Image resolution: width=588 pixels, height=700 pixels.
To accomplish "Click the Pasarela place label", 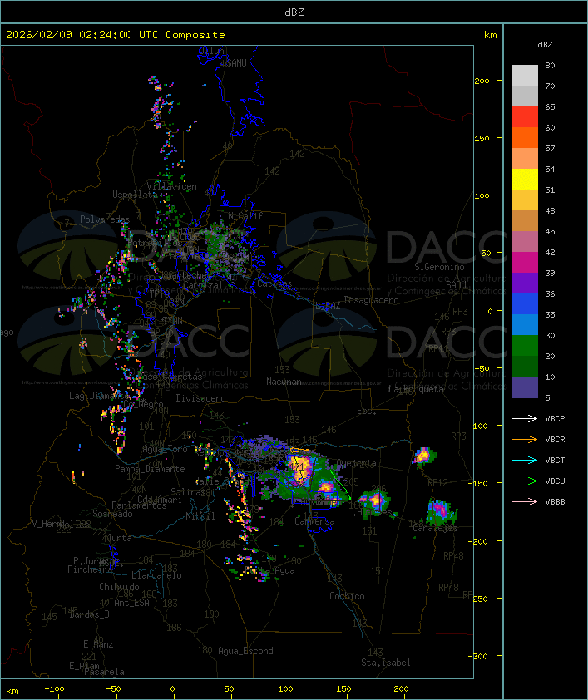I will pos(104,672).
